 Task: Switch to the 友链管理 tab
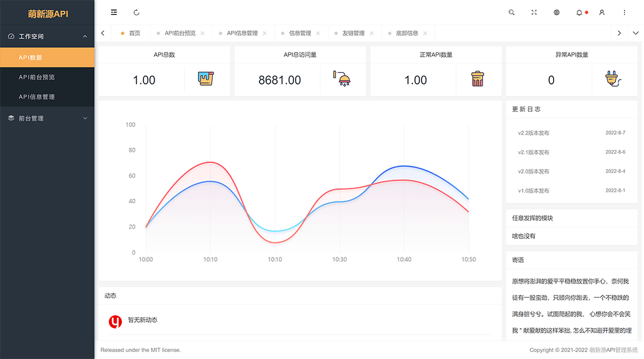pyautogui.click(x=353, y=33)
